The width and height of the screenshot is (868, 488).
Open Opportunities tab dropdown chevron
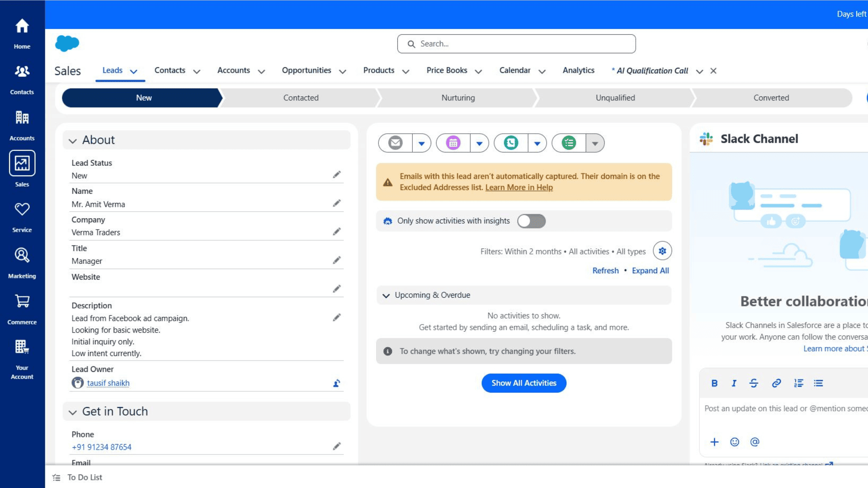[x=343, y=71]
